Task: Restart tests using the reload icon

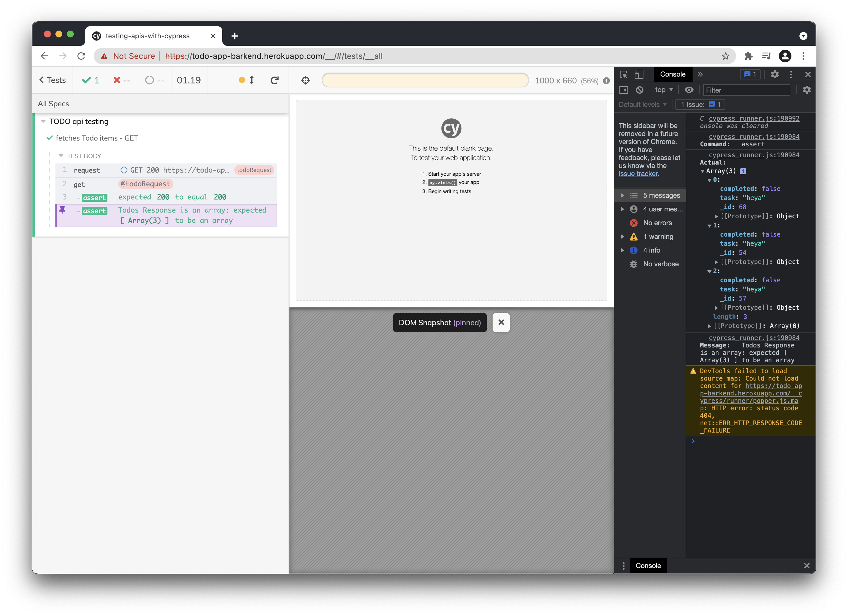Action: 275,80
